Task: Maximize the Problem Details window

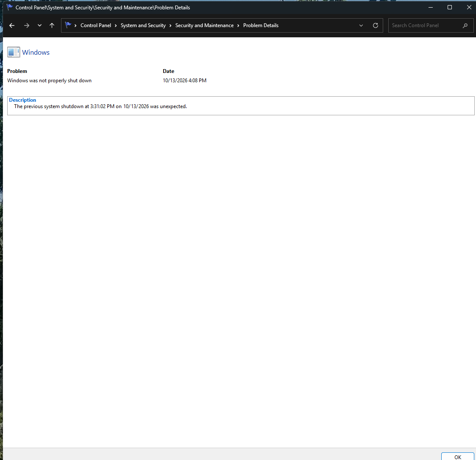Action: pyautogui.click(x=450, y=7)
